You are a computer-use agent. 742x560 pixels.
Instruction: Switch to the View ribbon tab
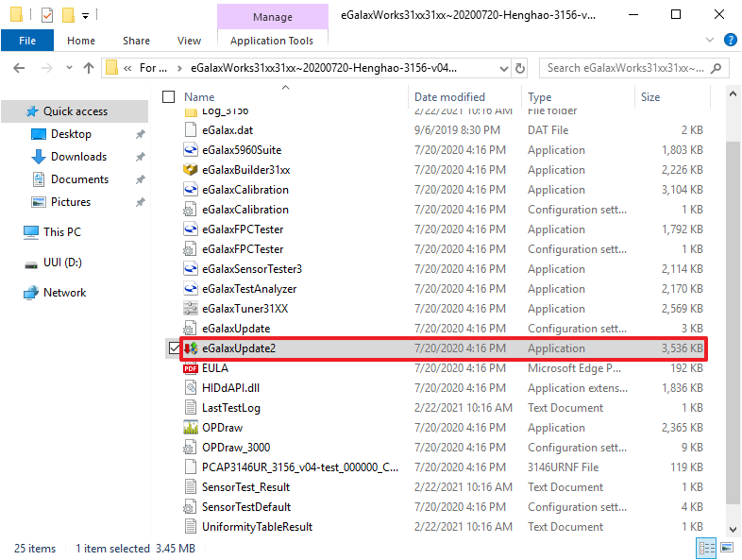(x=189, y=41)
